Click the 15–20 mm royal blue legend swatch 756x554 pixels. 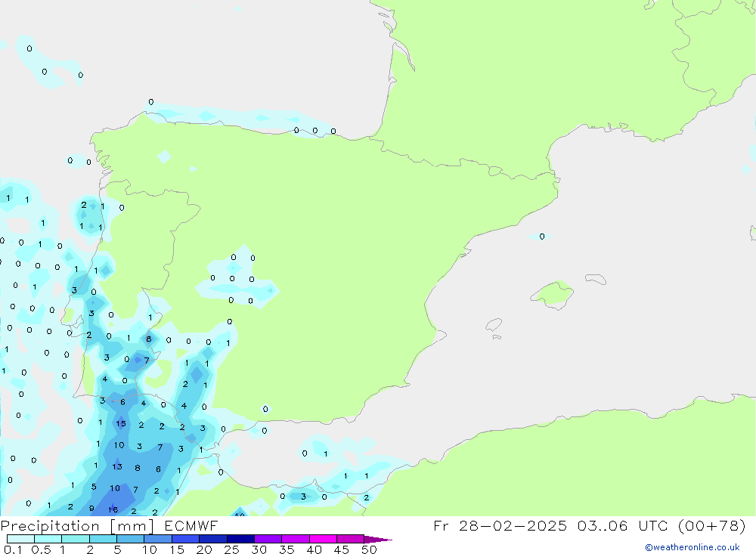click(186, 539)
